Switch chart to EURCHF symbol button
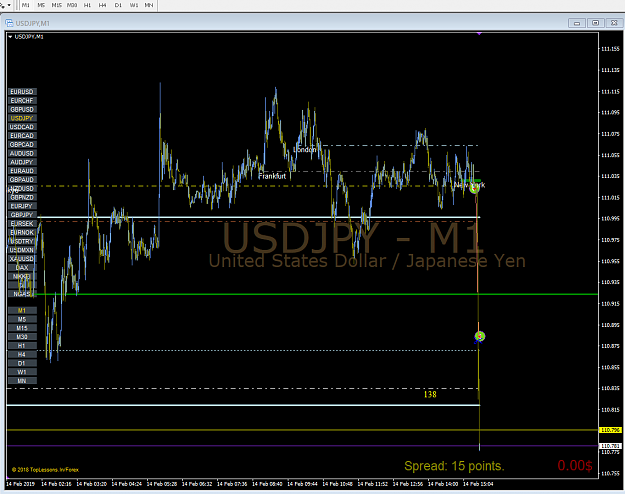This screenshot has width=625, height=494. point(22,100)
